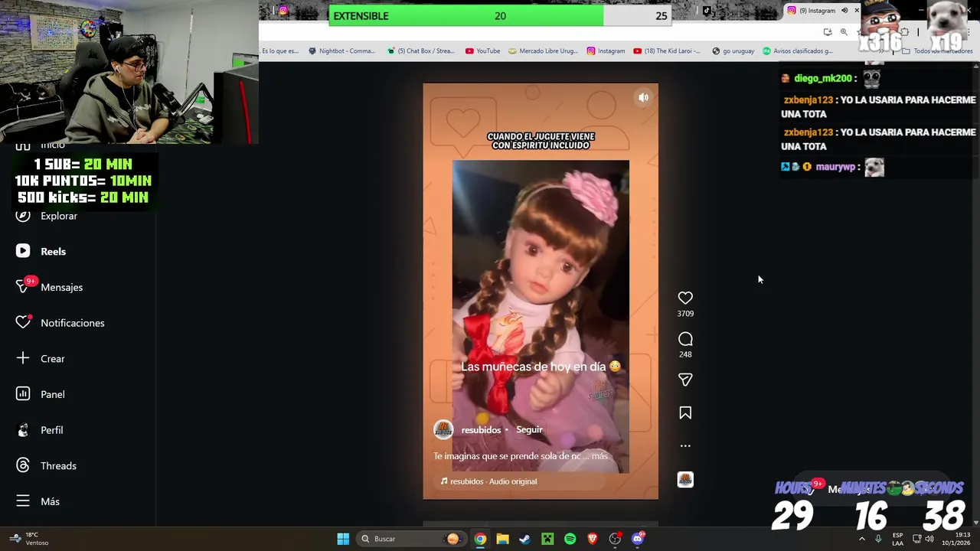Open Brave browser from the taskbar
Image resolution: width=980 pixels, height=551 pixels.
pyautogui.click(x=593, y=539)
